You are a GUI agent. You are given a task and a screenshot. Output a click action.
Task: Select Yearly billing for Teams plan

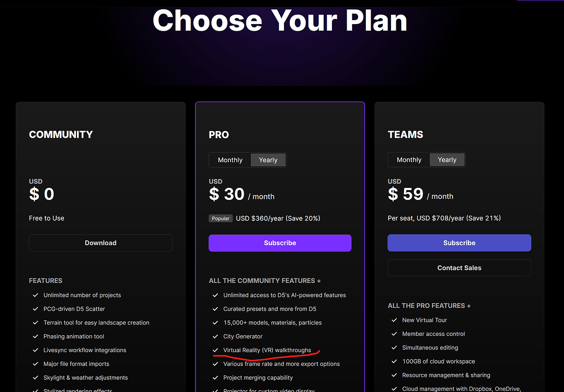[447, 160]
